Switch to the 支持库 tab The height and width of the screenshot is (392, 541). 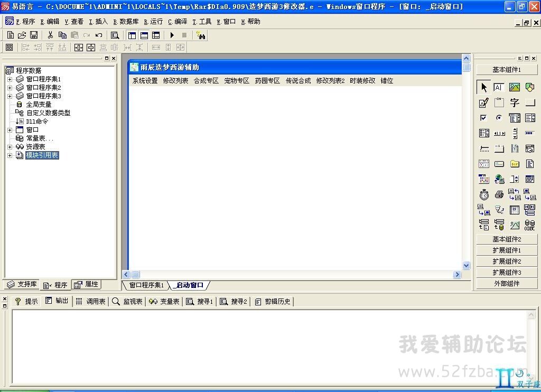point(22,284)
